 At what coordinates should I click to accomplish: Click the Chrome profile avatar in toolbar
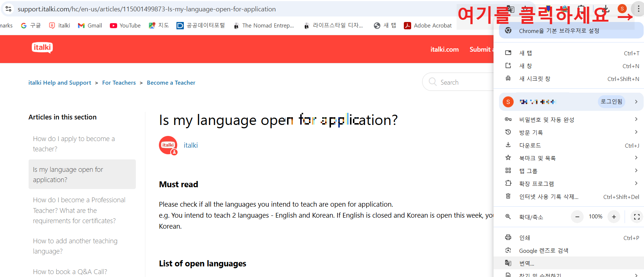(622, 9)
